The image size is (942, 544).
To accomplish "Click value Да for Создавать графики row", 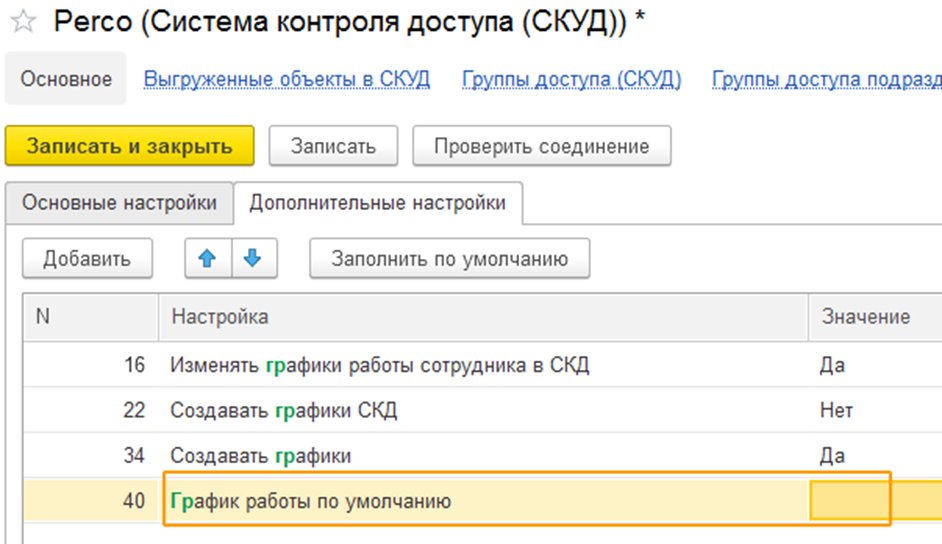I will (x=832, y=456).
